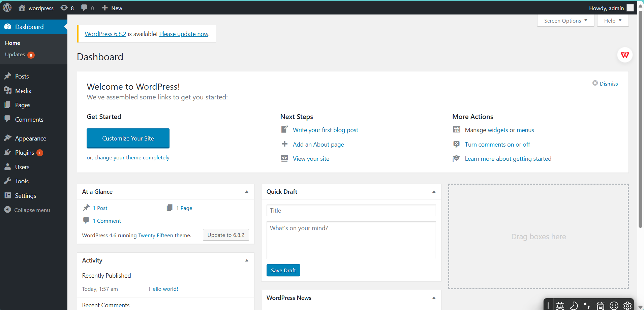Click the Appearance paintbrush icon
Image resolution: width=644 pixels, height=310 pixels.
(x=8, y=138)
